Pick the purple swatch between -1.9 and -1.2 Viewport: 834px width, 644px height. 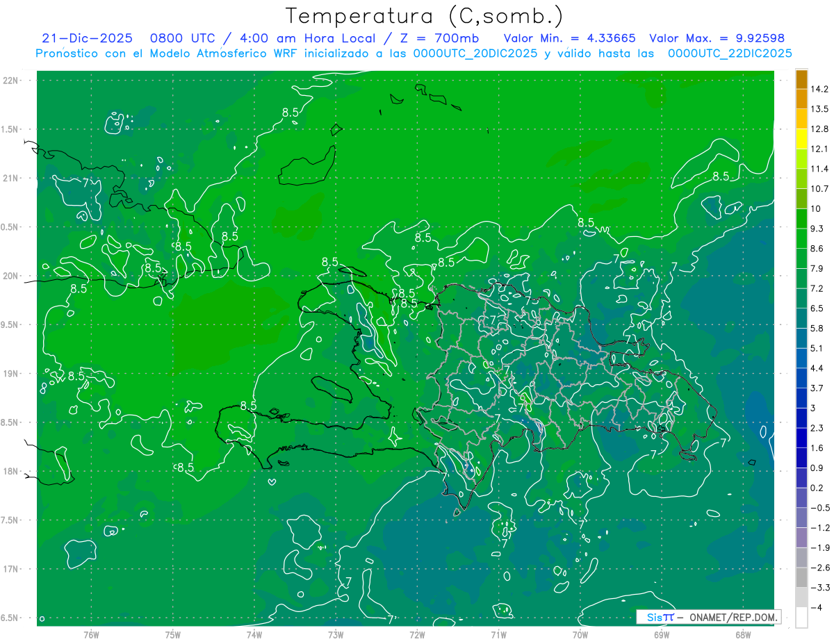(801, 538)
